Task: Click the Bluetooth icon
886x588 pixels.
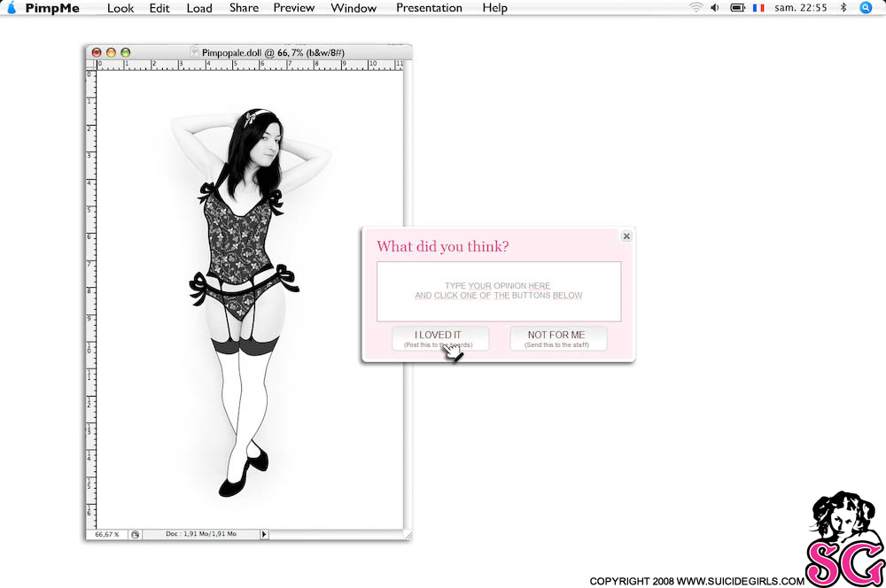Action: [x=843, y=7]
